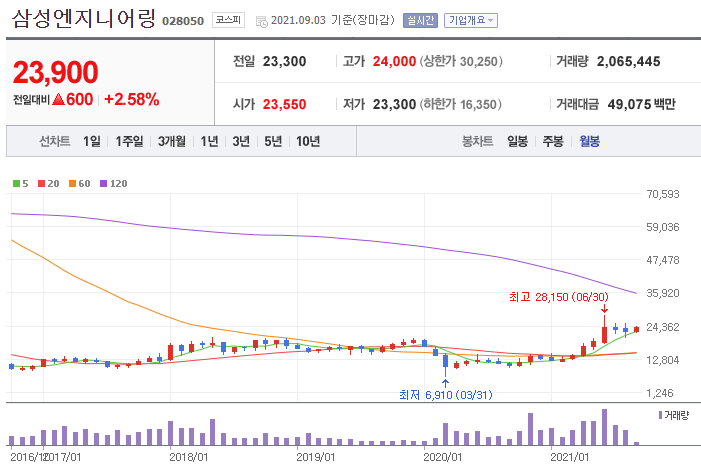Click the 실시간 badge button
This screenshot has height=474, width=701.
click(x=420, y=20)
